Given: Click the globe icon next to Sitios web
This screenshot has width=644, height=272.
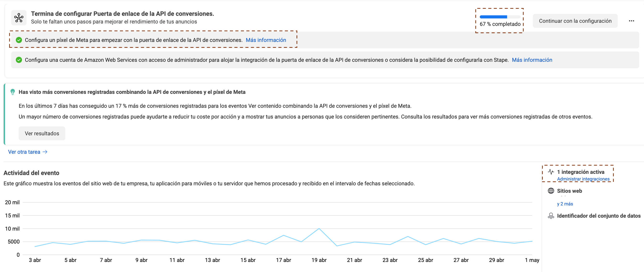Looking at the screenshot, I should (x=551, y=191).
